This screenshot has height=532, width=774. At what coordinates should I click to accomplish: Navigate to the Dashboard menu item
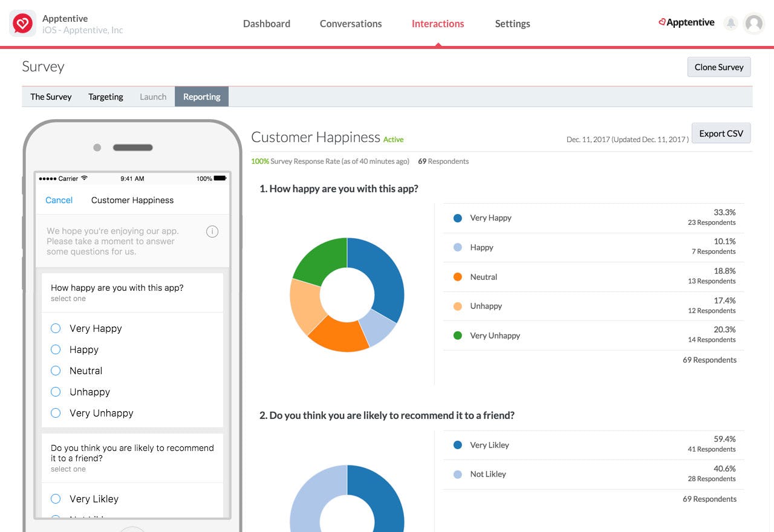pos(266,24)
